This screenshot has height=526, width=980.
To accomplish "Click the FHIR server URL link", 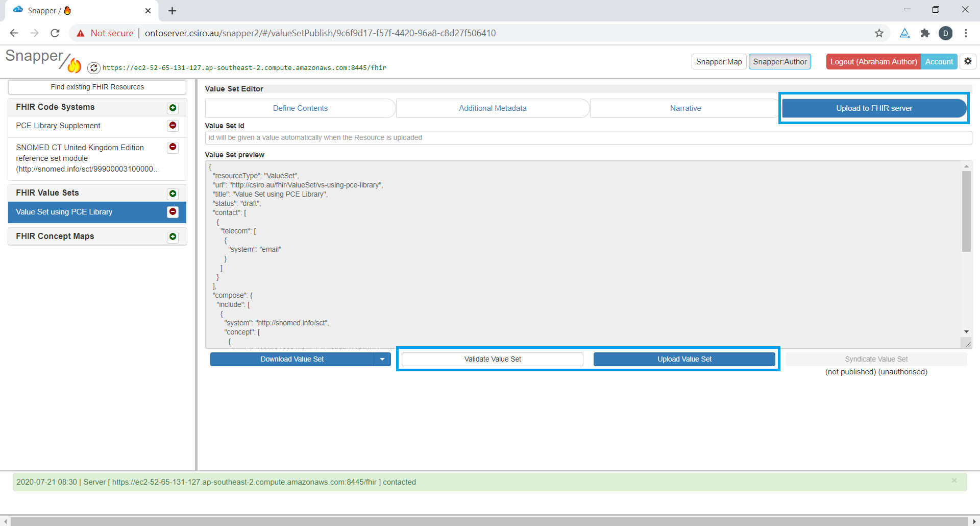I will click(x=244, y=67).
